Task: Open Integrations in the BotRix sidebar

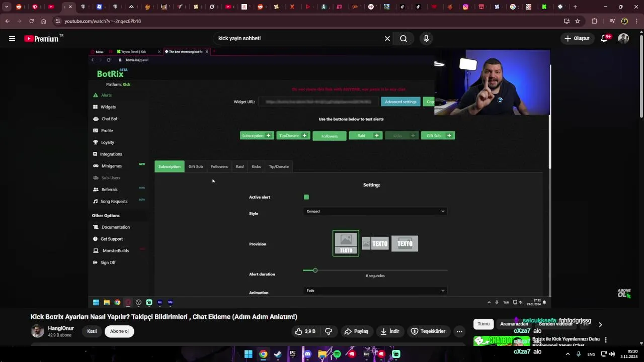Action: 108,154
